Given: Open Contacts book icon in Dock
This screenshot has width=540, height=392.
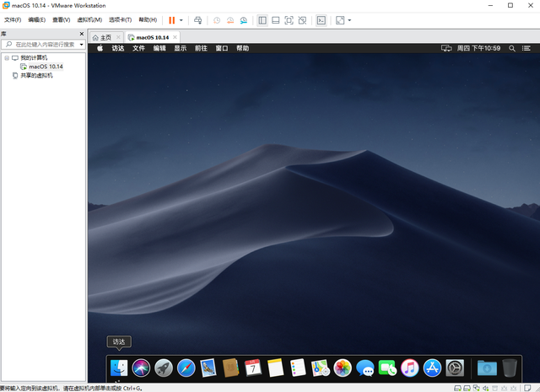Looking at the screenshot, I should tap(230, 368).
